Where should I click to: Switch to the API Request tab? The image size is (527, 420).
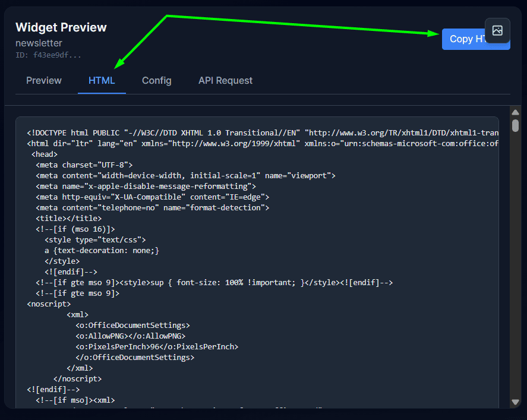(x=225, y=80)
